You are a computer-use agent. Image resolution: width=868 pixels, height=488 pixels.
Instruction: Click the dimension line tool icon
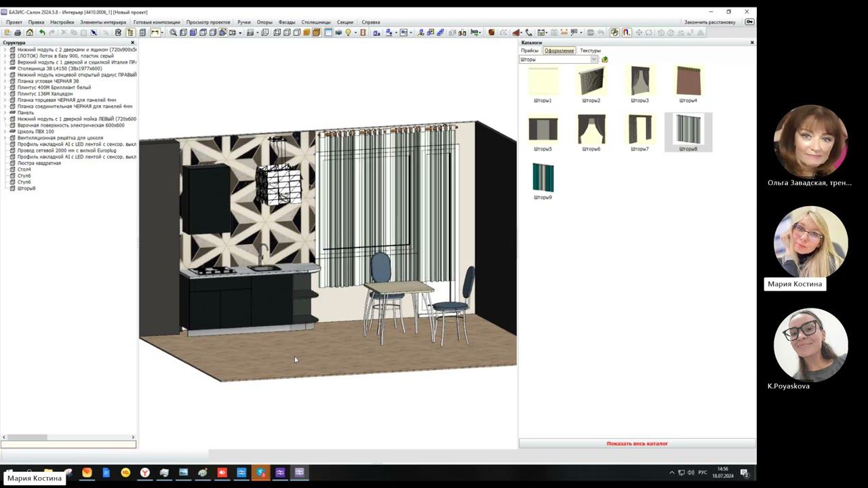pyautogui.click(x=155, y=33)
